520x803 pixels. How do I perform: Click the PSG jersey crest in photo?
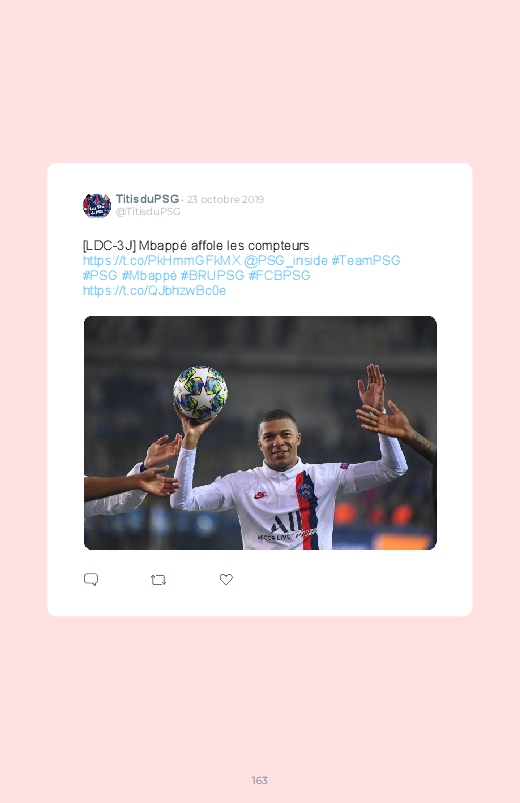coord(306,491)
